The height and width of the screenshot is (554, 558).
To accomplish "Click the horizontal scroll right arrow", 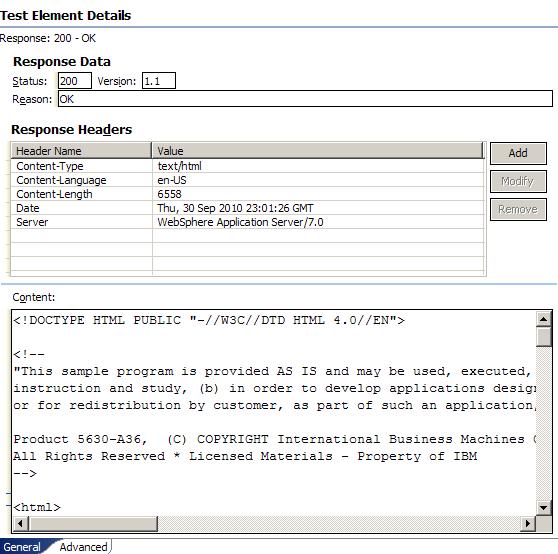I will click(x=528, y=523).
